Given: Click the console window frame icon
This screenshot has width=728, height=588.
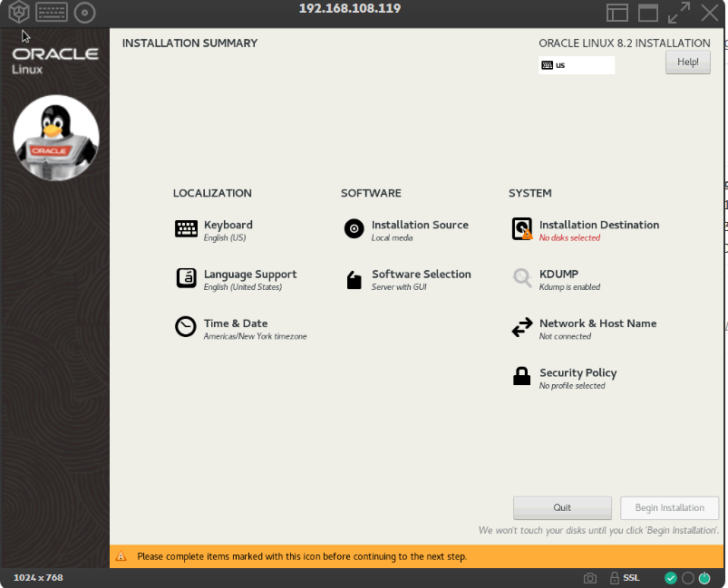Looking at the screenshot, I should coord(648,13).
